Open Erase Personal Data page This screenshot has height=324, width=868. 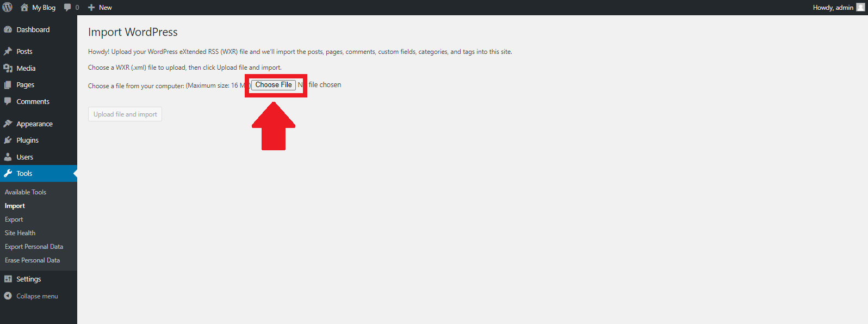pos(32,260)
